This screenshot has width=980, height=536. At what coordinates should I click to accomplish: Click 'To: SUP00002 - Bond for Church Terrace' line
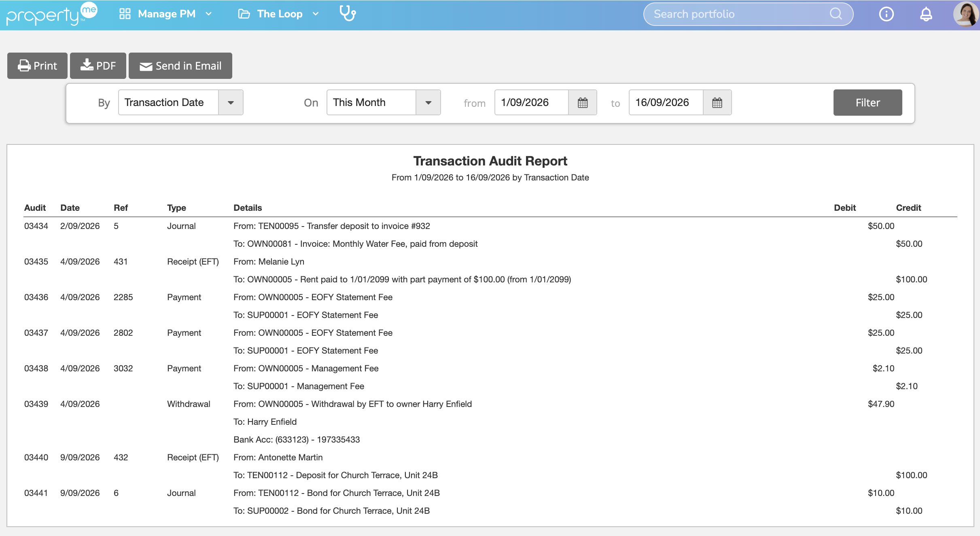click(x=331, y=511)
